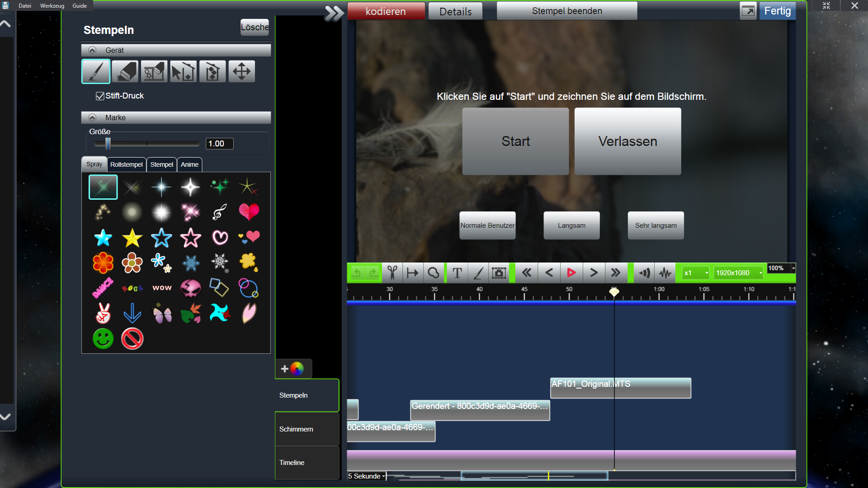Choose the DANCE text stamp

click(x=103, y=288)
